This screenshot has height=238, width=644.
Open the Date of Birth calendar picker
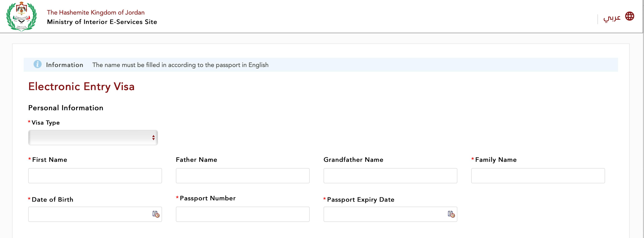[x=156, y=214]
